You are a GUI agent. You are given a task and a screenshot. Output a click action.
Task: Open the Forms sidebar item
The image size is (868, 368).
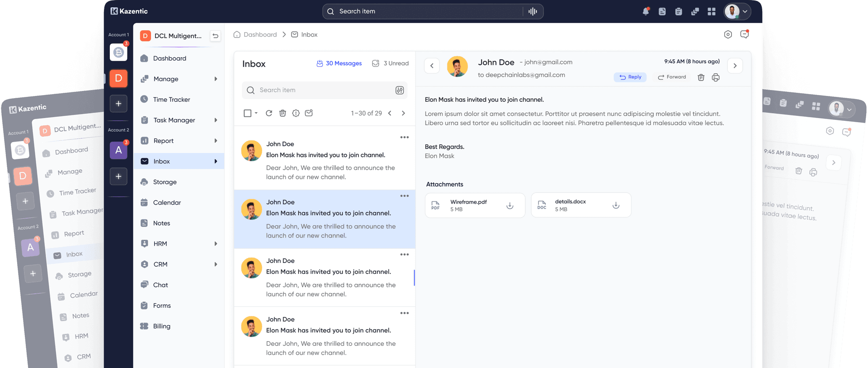[x=179, y=306]
